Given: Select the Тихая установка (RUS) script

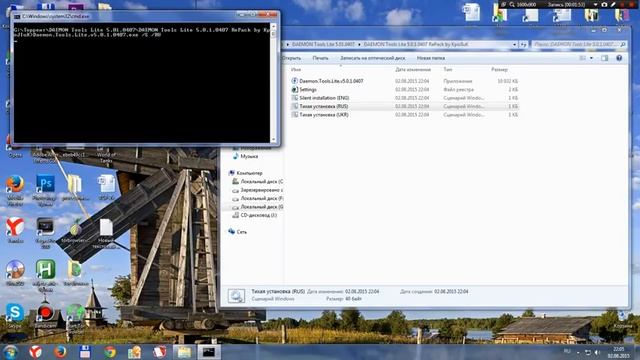Looking at the screenshot, I should 324,106.
